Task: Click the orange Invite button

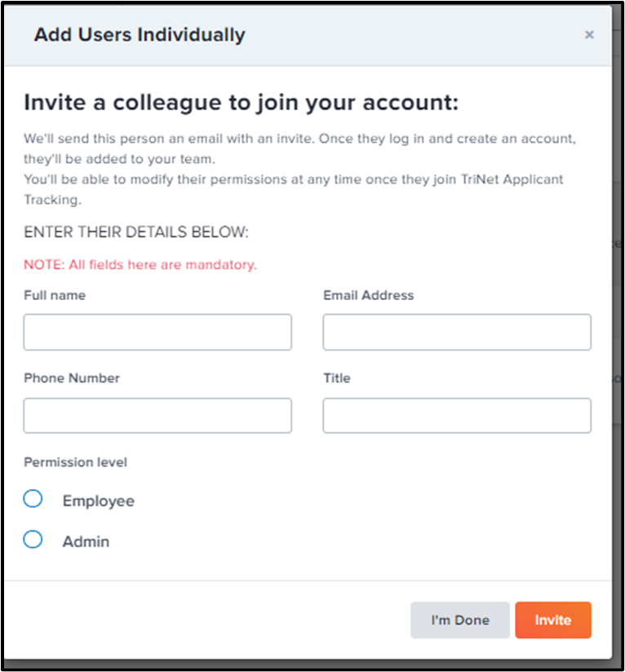Action: tap(552, 620)
